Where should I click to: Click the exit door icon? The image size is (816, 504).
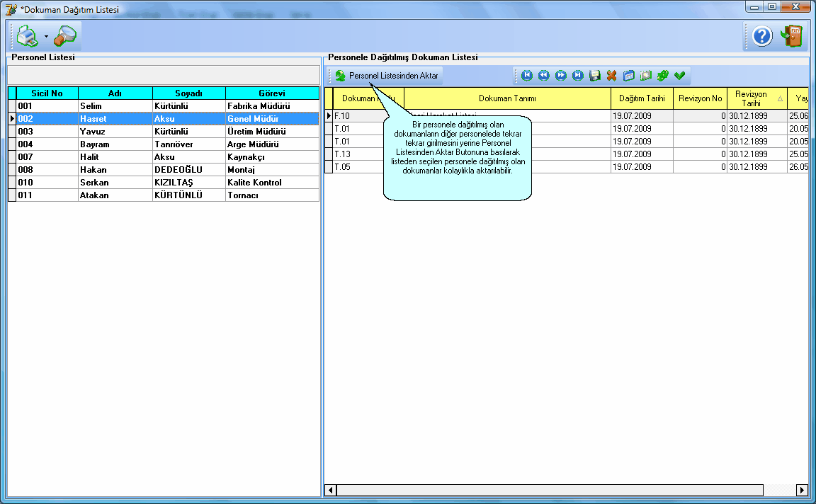click(x=791, y=36)
